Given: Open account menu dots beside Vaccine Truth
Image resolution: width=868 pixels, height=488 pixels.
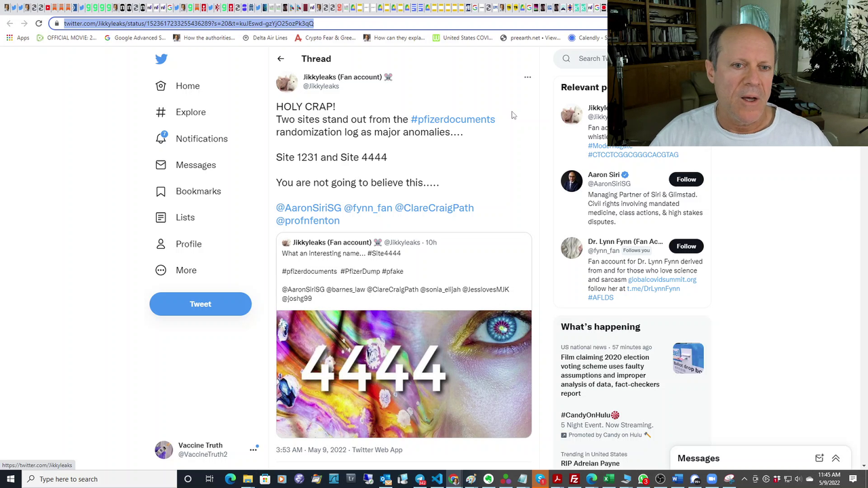Looking at the screenshot, I should (x=253, y=449).
